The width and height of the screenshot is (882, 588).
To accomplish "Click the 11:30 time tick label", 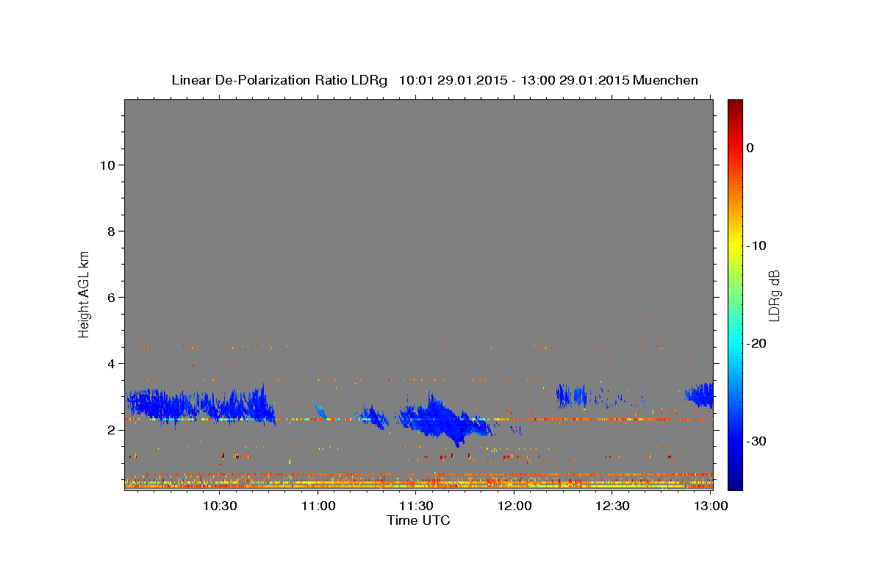I will 416,506.
